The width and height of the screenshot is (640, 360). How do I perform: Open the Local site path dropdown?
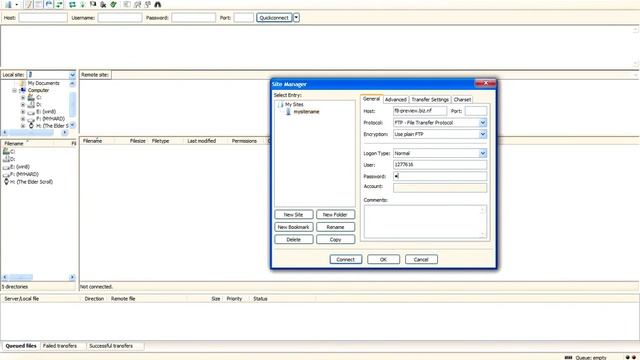pos(72,75)
